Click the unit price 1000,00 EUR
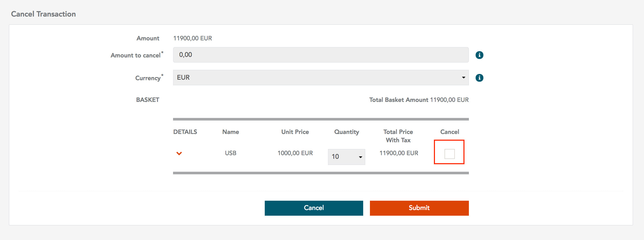644x240 pixels. (295, 153)
